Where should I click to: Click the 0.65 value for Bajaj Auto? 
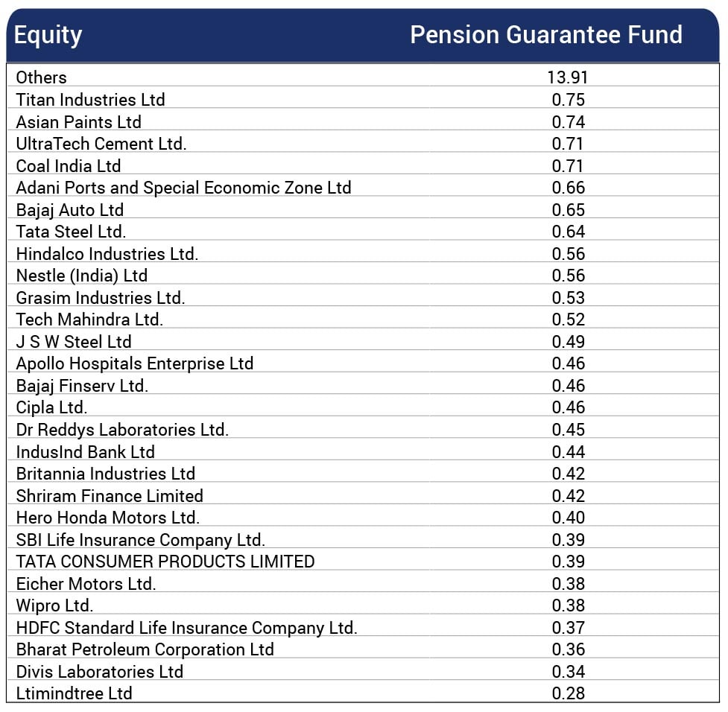click(568, 210)
